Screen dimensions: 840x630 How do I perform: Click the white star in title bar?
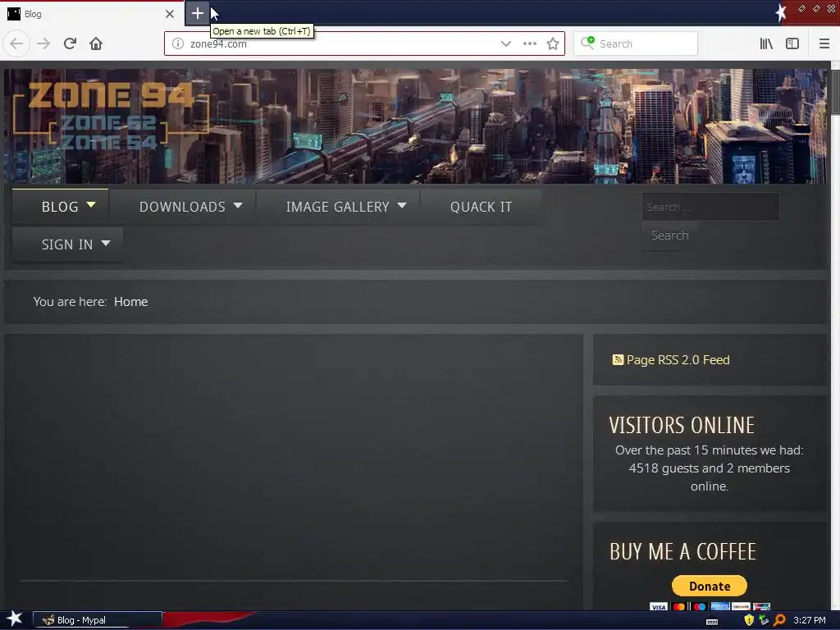click(781, 12)
